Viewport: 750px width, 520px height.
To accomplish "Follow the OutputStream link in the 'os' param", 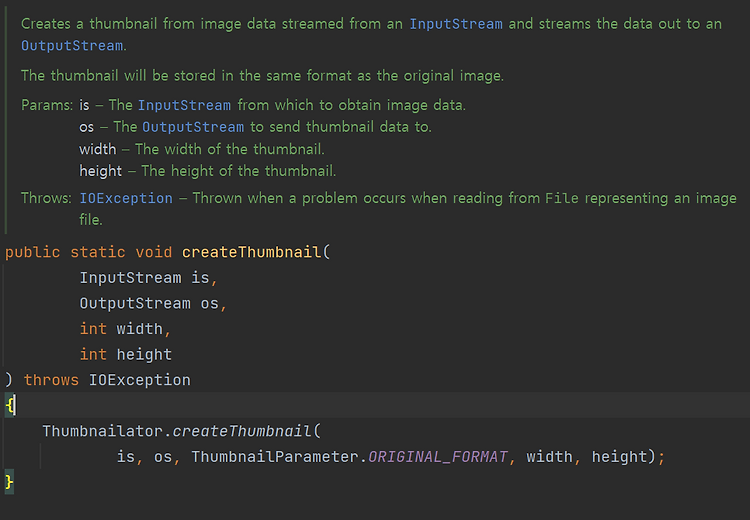I will click(193, 127).
